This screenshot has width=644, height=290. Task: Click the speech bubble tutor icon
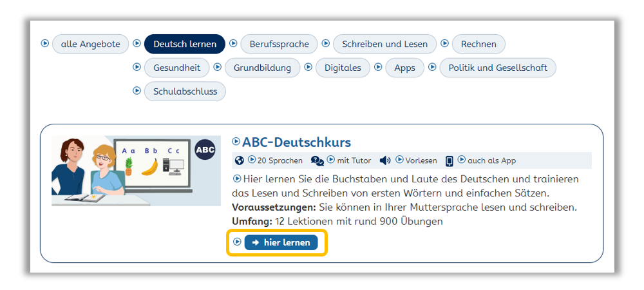coord(317,160)
